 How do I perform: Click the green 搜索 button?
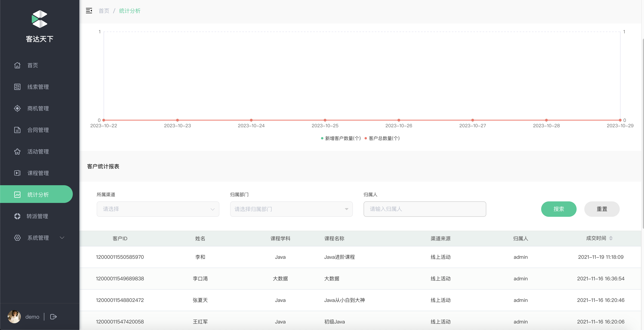[x=559, y=209]
